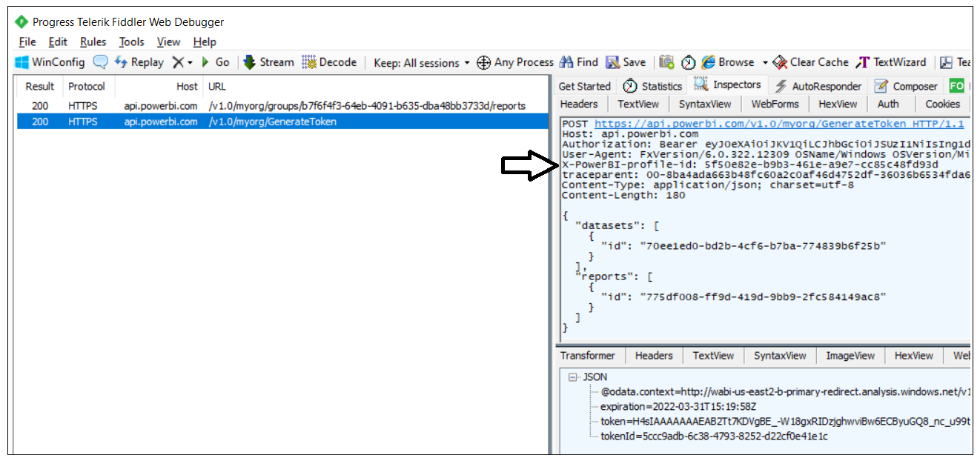Select the expiration JSON tree entry
The width and height of the screenshot is (980, 461).
678,407
